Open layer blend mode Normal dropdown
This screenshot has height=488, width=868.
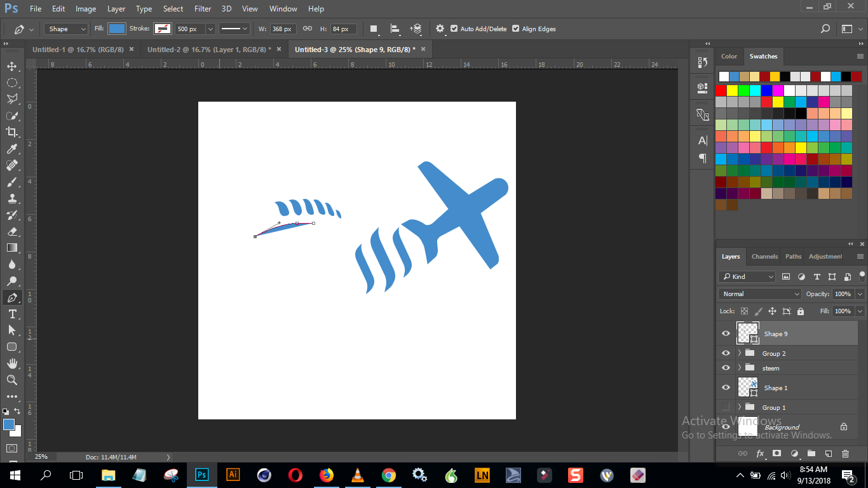(x=760, y=294)
